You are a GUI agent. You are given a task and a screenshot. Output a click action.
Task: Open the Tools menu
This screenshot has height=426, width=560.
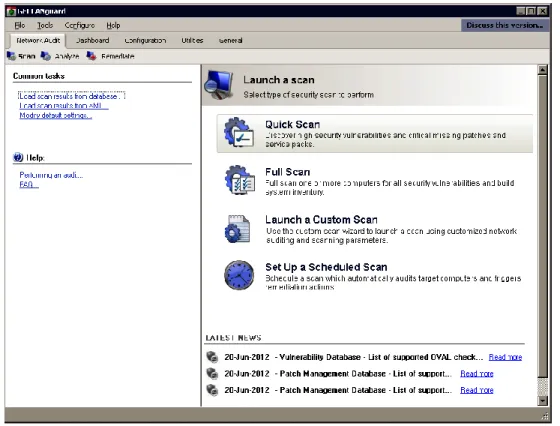click(x=45, y=25)
